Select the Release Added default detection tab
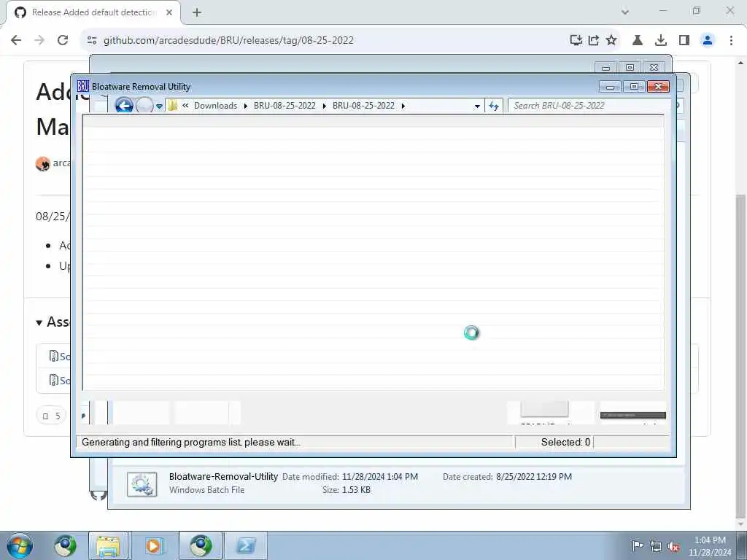This screenshot has height=560, width=747. click(94, 12)
